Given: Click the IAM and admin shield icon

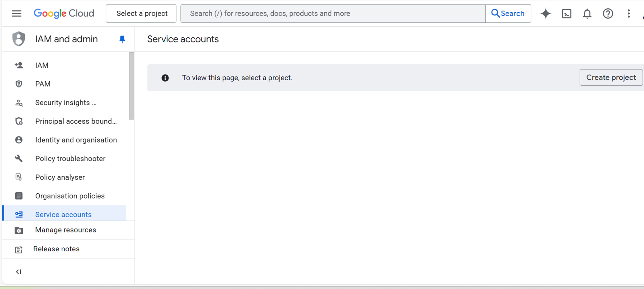Looking at the screenshot, I should click(19, 39).
